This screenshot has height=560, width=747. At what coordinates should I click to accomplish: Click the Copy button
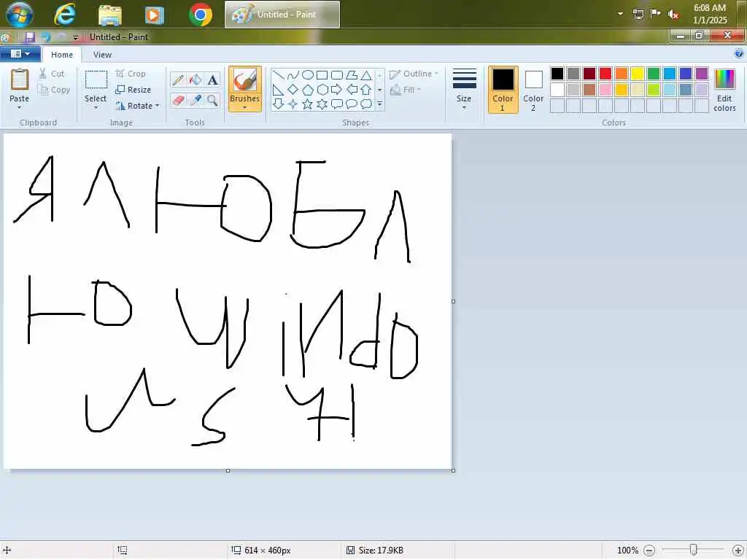pyautogui.click(x=54, y=90)
